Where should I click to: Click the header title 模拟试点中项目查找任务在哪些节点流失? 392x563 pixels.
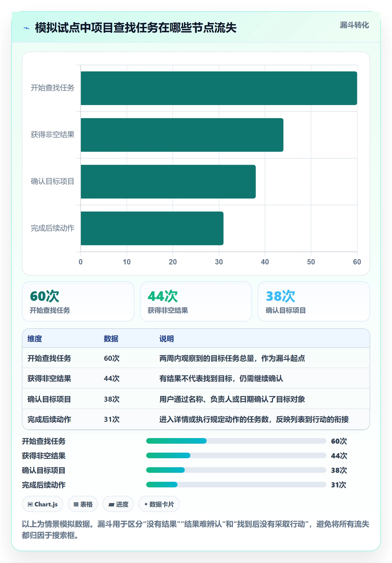point(136,28)
